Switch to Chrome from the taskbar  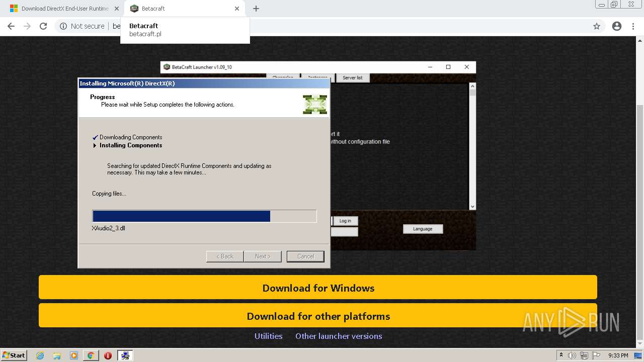click(91, 355)
